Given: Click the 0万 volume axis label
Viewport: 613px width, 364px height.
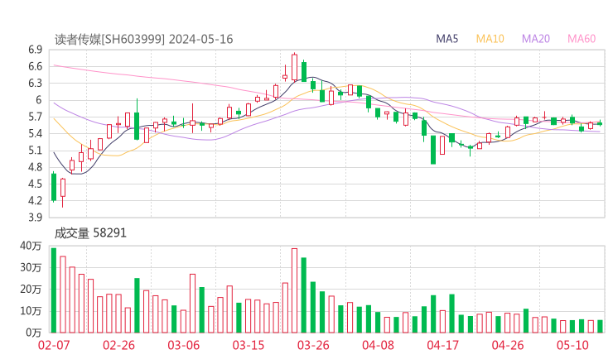Looking at the screenshot, I should tap(34, 333).
